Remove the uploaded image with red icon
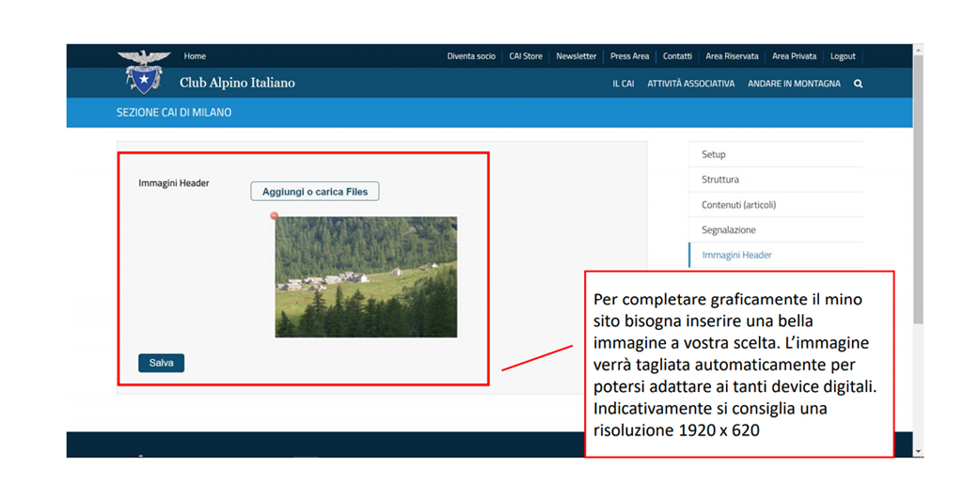This screenshot has height=498, width=980. coord(274,216)
